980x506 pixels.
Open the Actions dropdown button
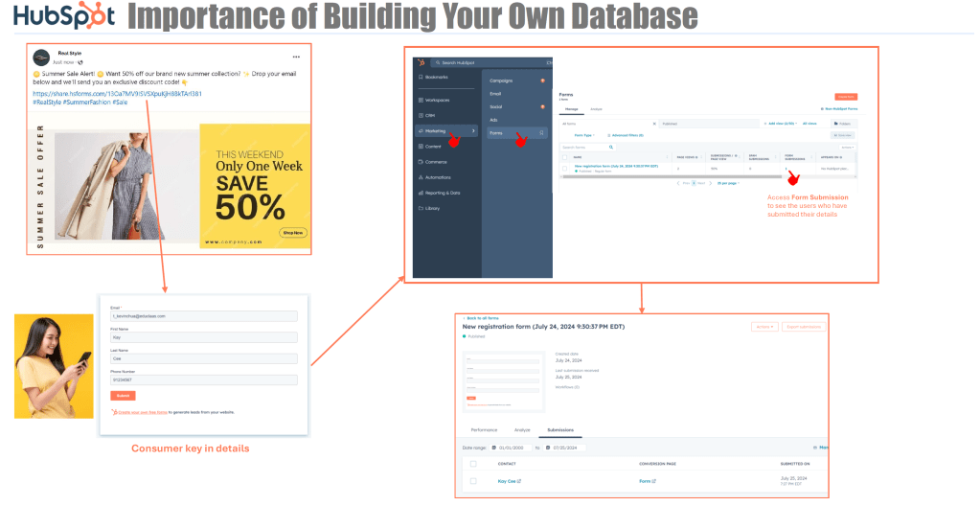click(x=764, y=327)
